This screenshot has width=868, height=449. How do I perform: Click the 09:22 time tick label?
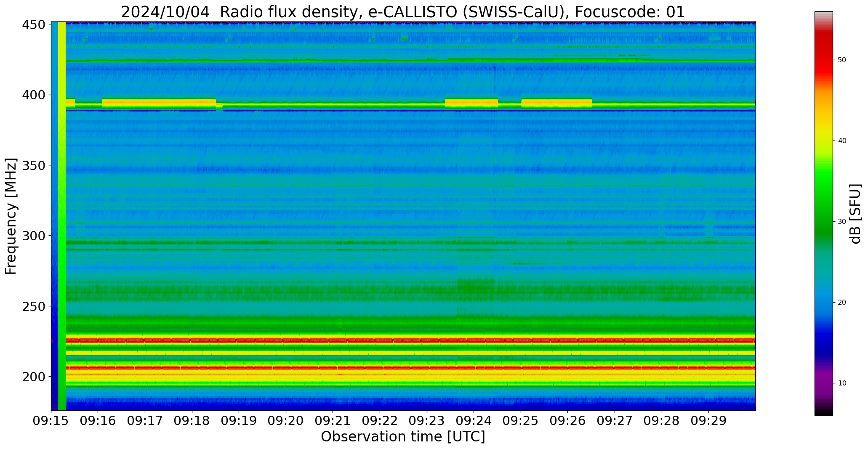pyautogui.click(x=380, y=421)
